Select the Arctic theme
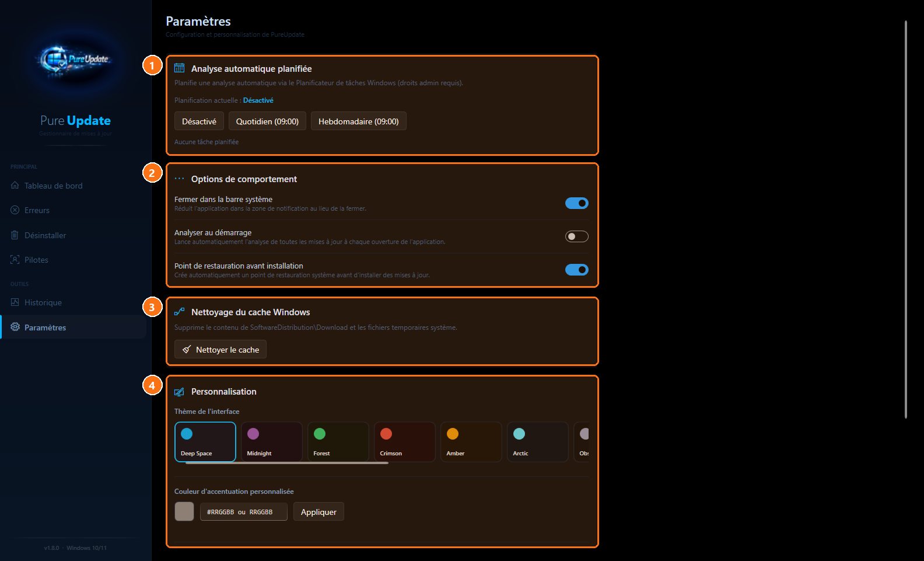The width and height of the screenshot is (924, 561). [538, 442]
